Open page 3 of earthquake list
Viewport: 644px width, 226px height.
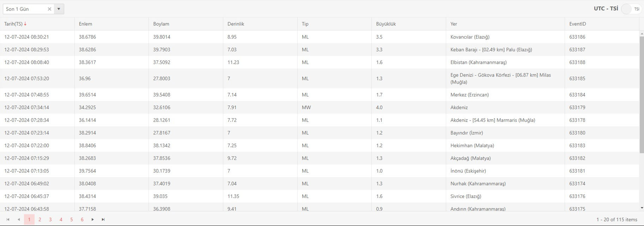pyautogui.click(x=50, y=220)
